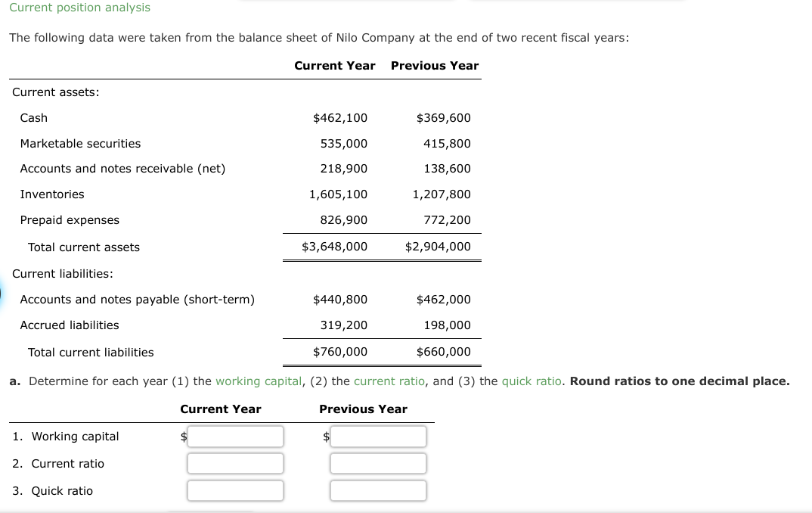
Task: Click the Working capital Previous Year input box
Action: point(378,437)
